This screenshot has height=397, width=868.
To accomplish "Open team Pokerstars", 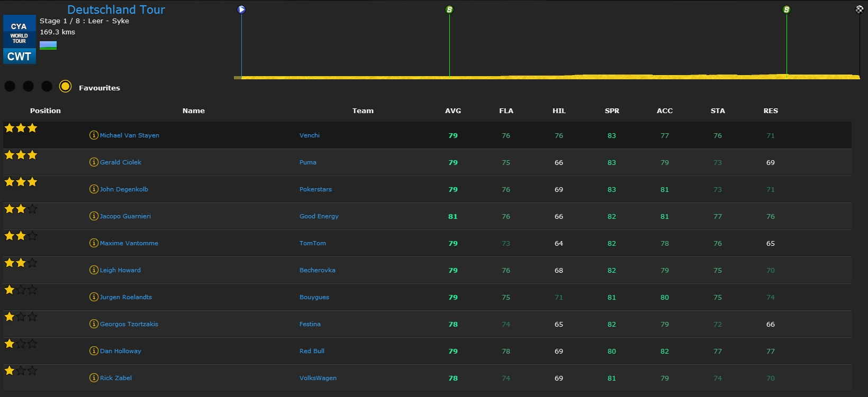I will (315, 189).
